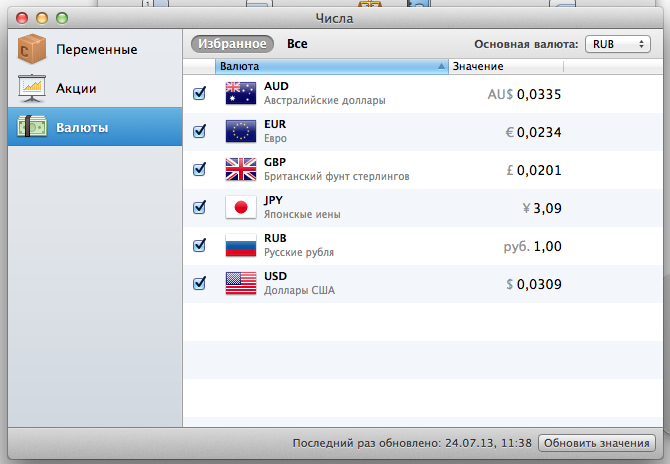Uncheck the AUD currency checkbox

(199, 94)
